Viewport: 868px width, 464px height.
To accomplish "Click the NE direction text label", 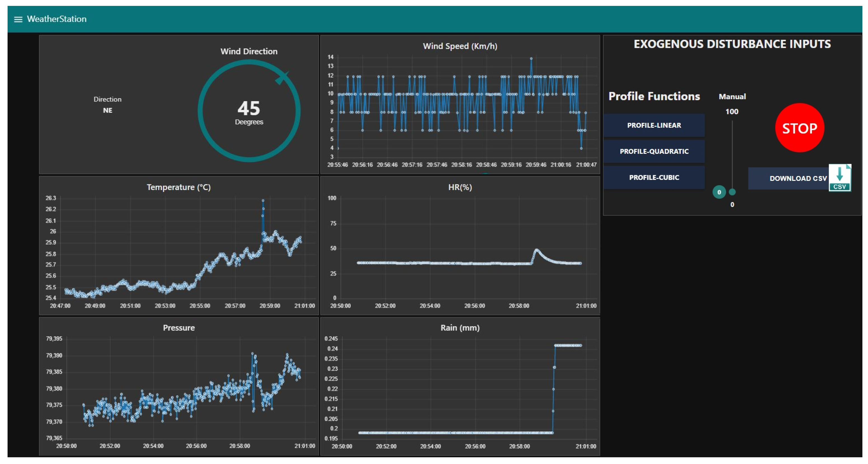I will tap(107, 110).
